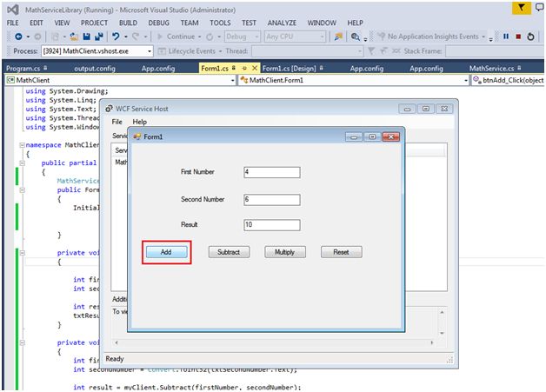Click the Visual Studio logo icon

[13, 10]
